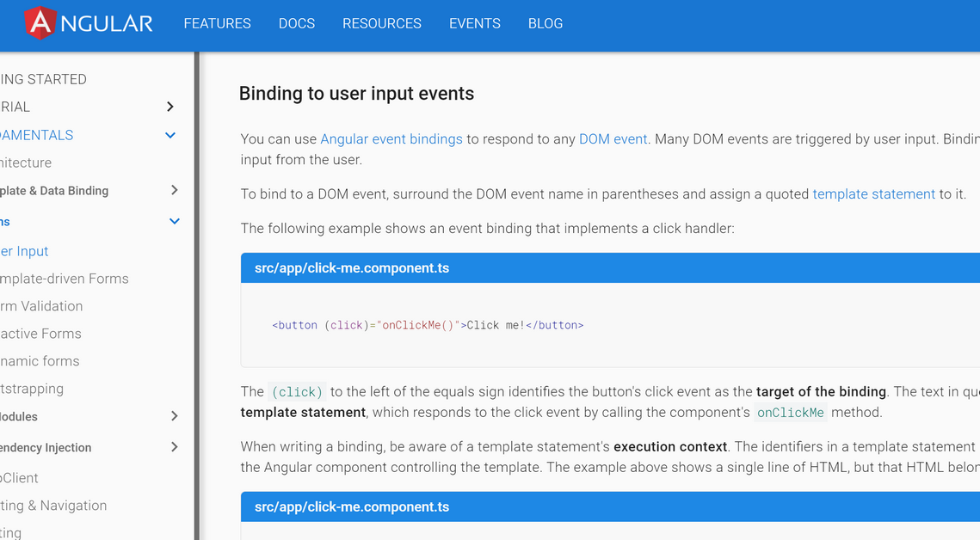Open the RESOURCES menu item
The height and width of the screenshot is (540, 980).
(x=381, y=23)
